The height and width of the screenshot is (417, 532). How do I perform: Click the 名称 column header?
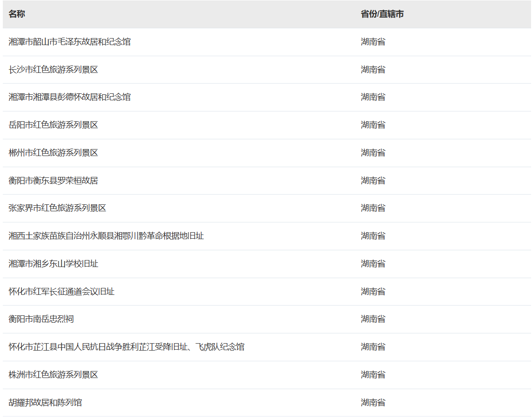coord(17,14)
